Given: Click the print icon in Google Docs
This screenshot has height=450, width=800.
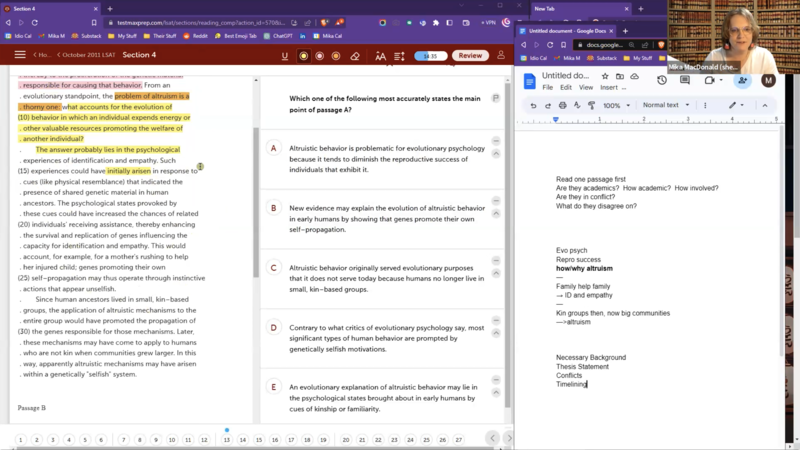Looking at the screenshot, I should click(562, 105).
